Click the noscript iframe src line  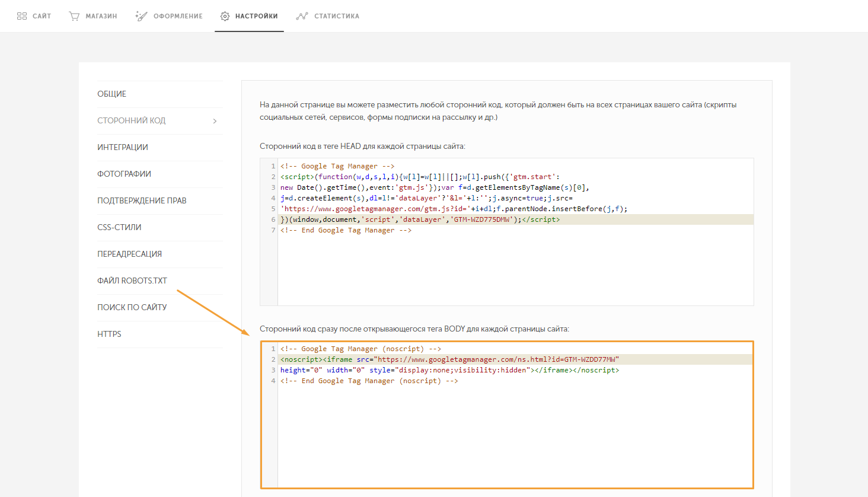pos(449,359)
